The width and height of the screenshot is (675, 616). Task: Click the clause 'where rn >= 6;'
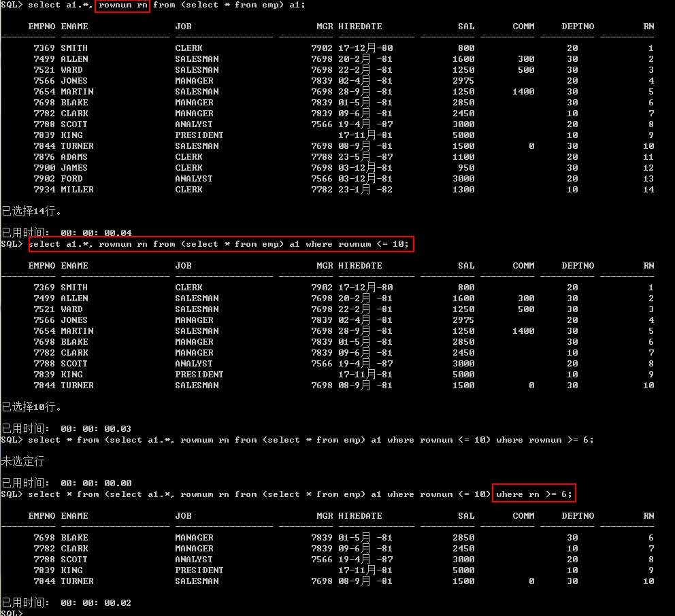click(x=533, y=494)
